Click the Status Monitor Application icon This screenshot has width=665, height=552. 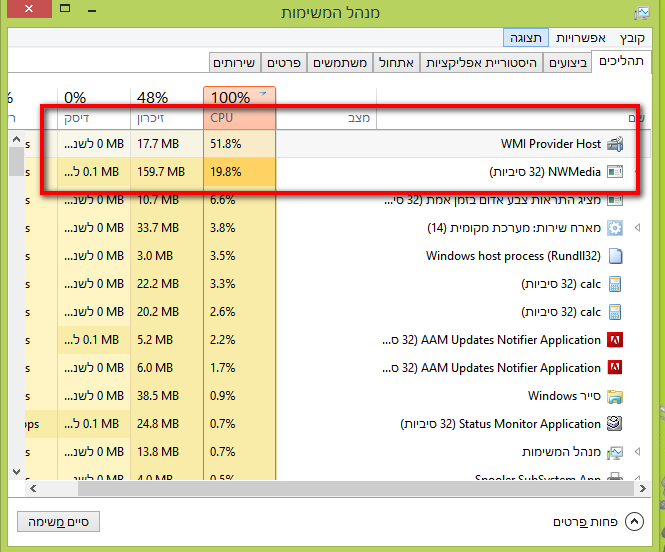pos(615,424)
